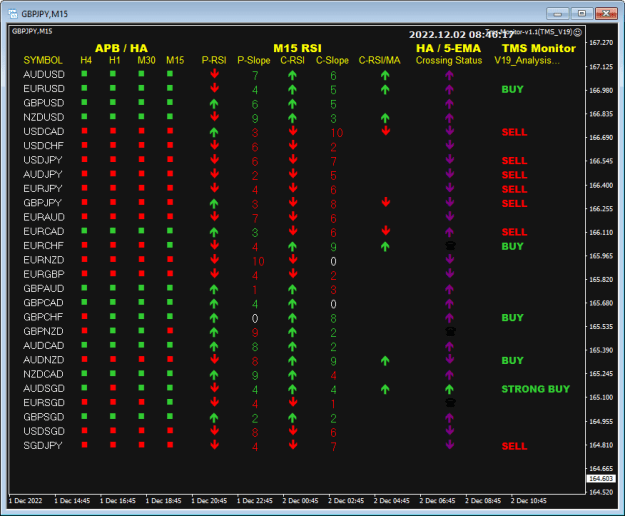The height and width of the screenshot is (516, 625).
Task: Click the GBPCHF H4 red square
Action: point(84,316)
